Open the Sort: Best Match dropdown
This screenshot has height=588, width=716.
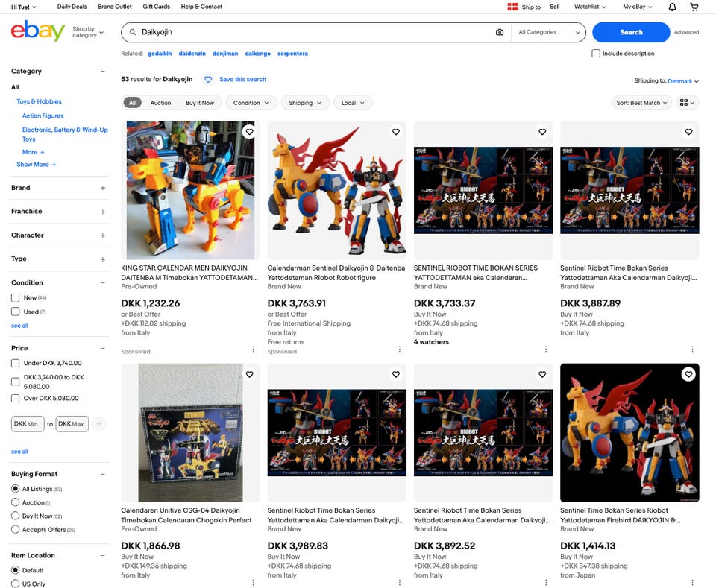pyautogui.click(x=641, y=103)
